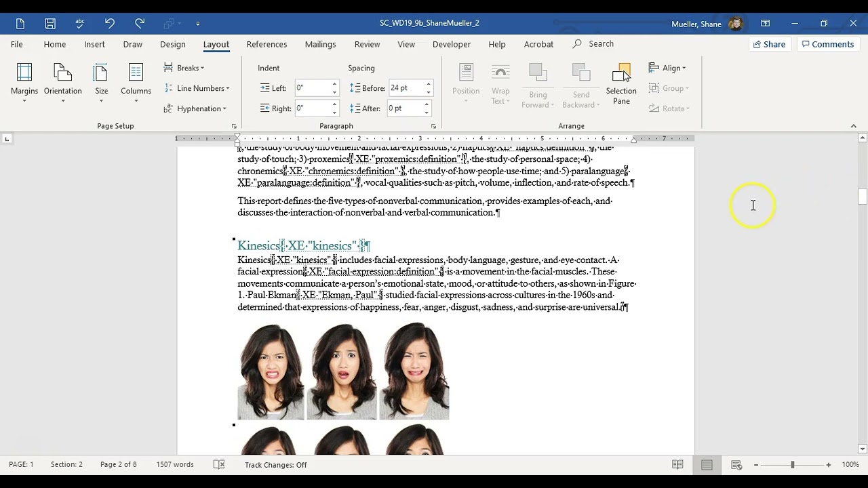Click the 100% zoom level

850,465
